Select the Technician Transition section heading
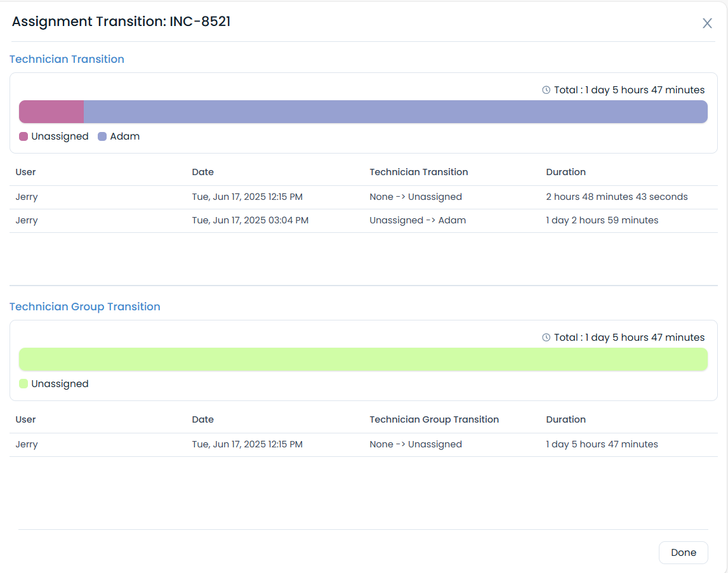 click(67, 59)
